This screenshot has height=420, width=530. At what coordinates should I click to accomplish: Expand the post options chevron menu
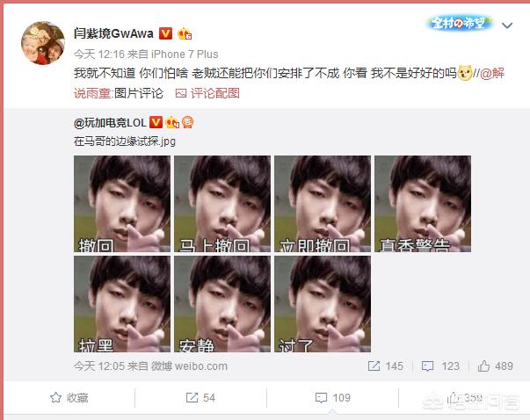coord(507,25)
